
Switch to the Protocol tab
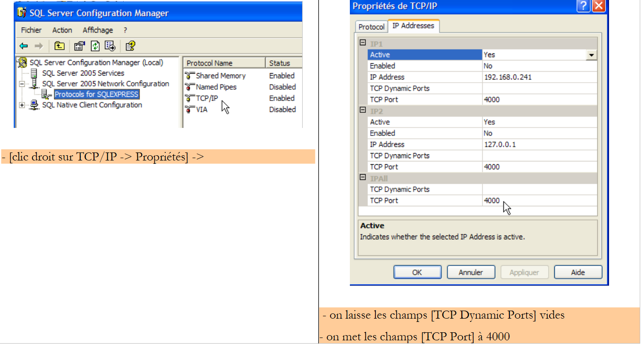point(371,27)
